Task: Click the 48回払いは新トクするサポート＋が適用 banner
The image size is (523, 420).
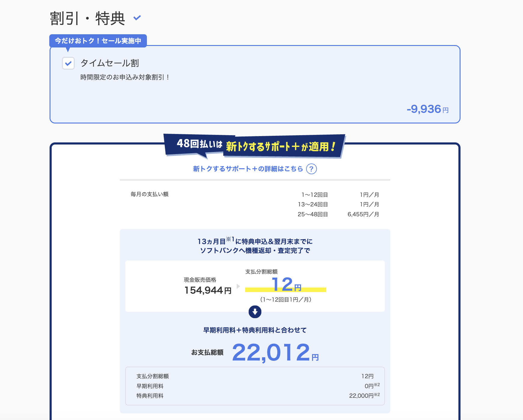Action: (255, 146)
